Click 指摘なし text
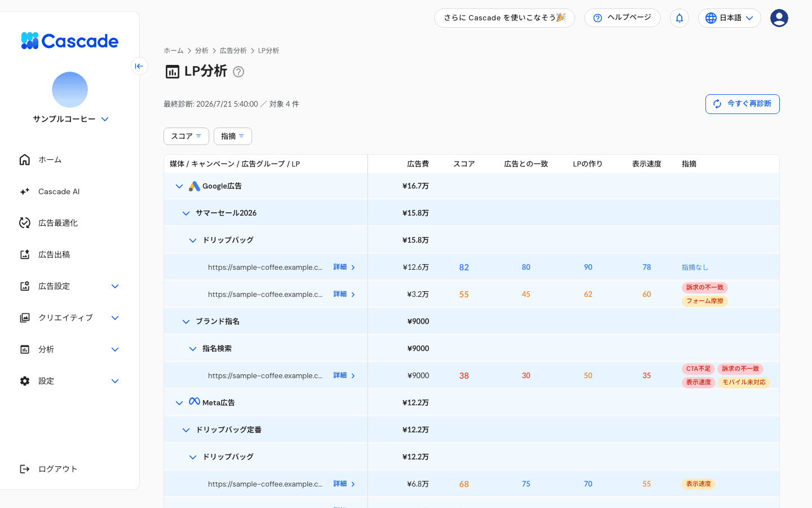 point(695,268)
